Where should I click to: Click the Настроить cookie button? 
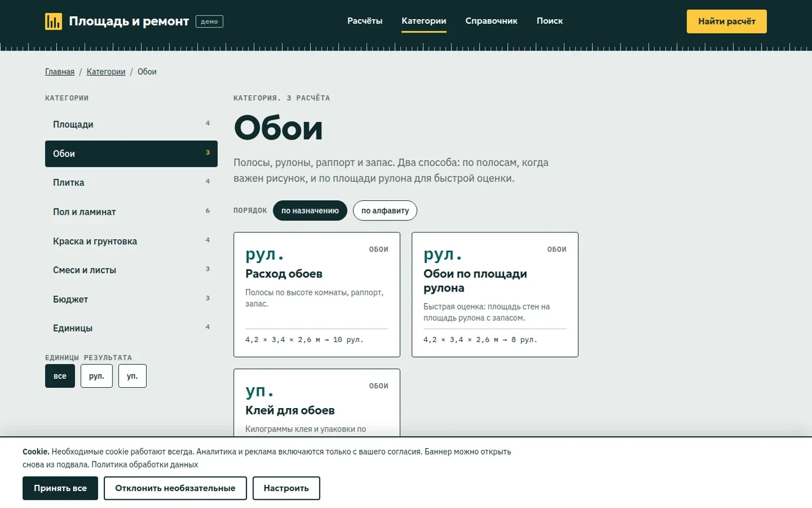tap(286, 488)
